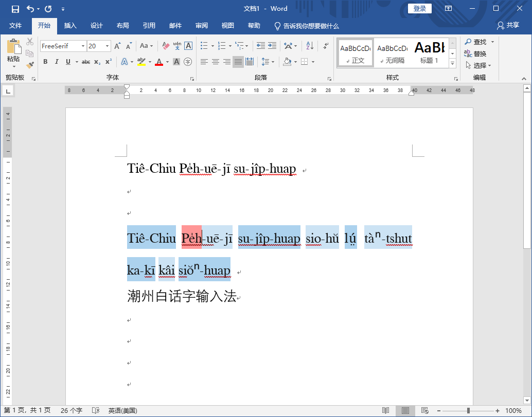Apply the 标题 1 heading style

click(430, 53)
